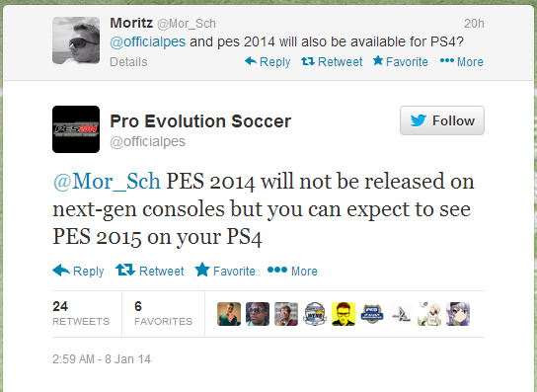Open the tweet timestamp 2:59 AM - 8 Jan 14
The image size is (537, 392).
[x=102, y=359]
